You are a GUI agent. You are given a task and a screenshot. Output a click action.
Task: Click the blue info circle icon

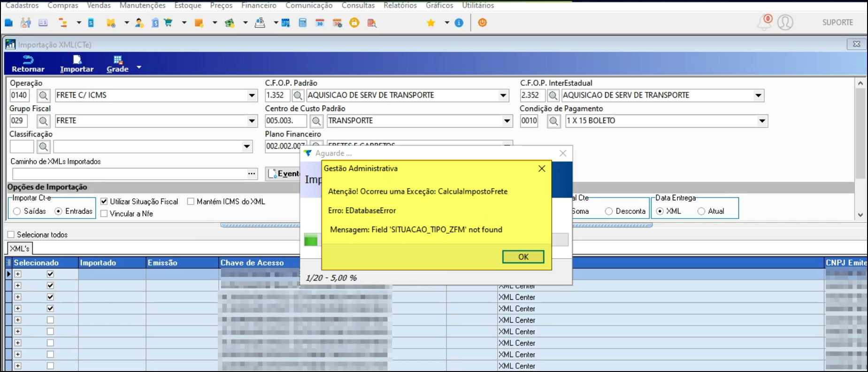(x=459, y=23)
